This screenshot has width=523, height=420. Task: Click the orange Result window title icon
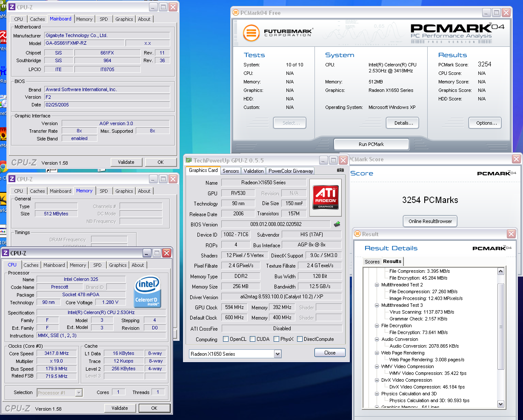point(357,234)
